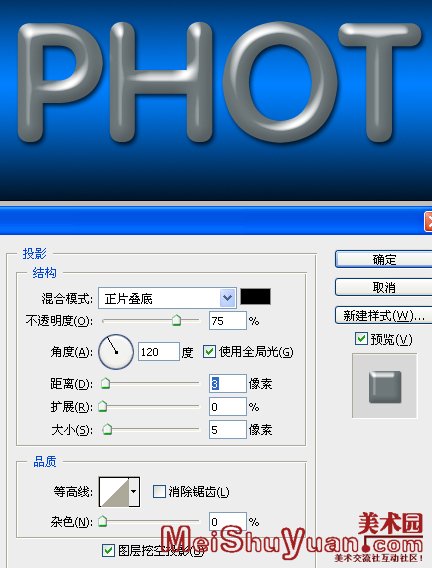This screenshot has width=432, height=568.
Task: Click the opacity value field showing 75
Action: [227, 321]
